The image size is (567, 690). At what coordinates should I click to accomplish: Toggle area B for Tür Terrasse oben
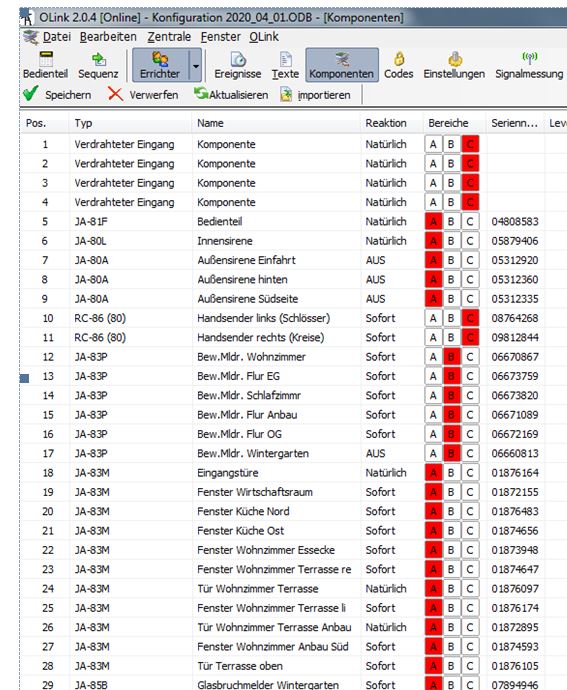pyautogui.click(x=451, y=666)
